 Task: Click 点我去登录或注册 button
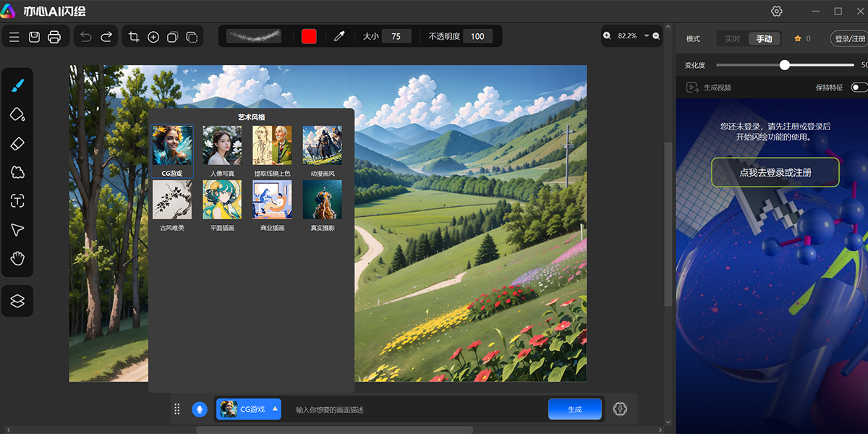pyautogui.click(x=775, y=173)
